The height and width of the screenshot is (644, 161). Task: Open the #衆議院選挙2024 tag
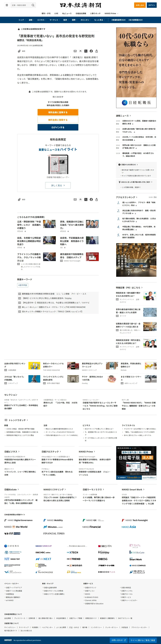(118, 20)
